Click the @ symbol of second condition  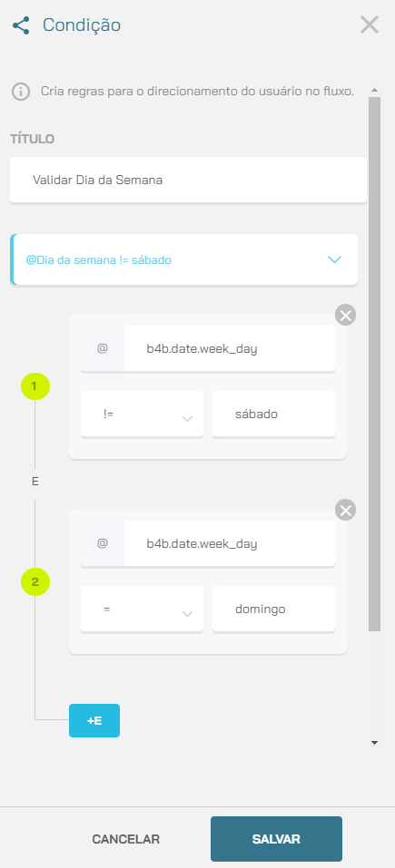pos(103,543)
